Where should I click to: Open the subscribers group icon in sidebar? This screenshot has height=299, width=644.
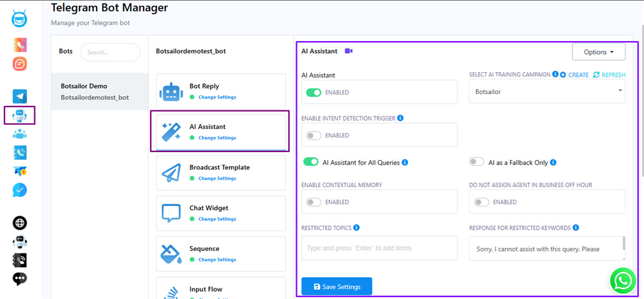[x=20, y=134]
